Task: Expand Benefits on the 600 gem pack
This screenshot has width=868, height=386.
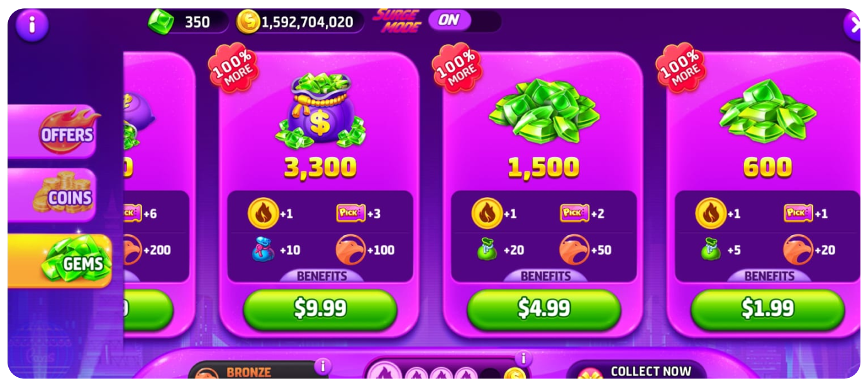Action: point(767,276)
